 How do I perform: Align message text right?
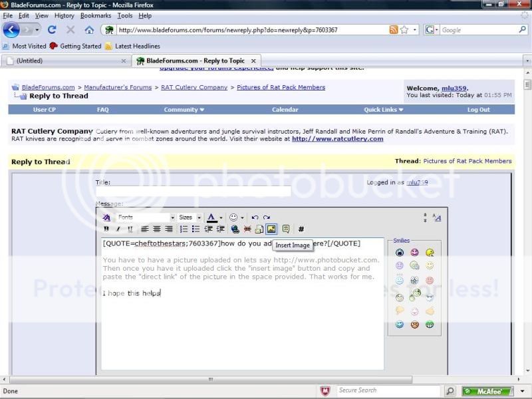pos(169,229)
